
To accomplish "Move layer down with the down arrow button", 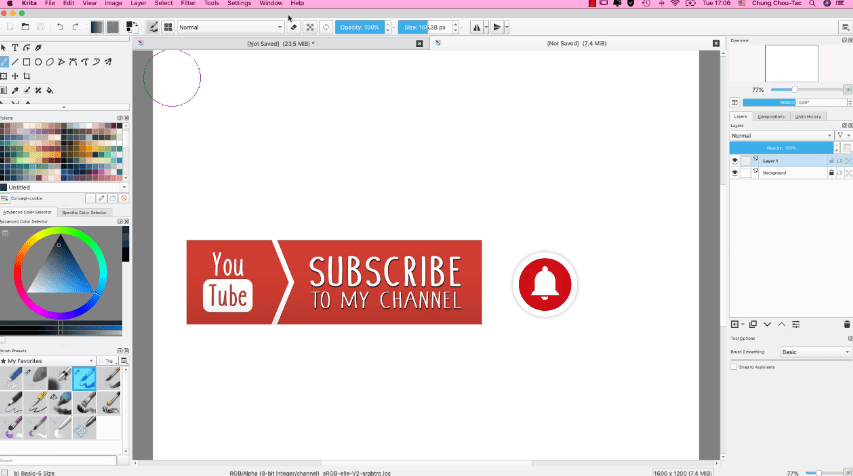I will tap(767, 324).
